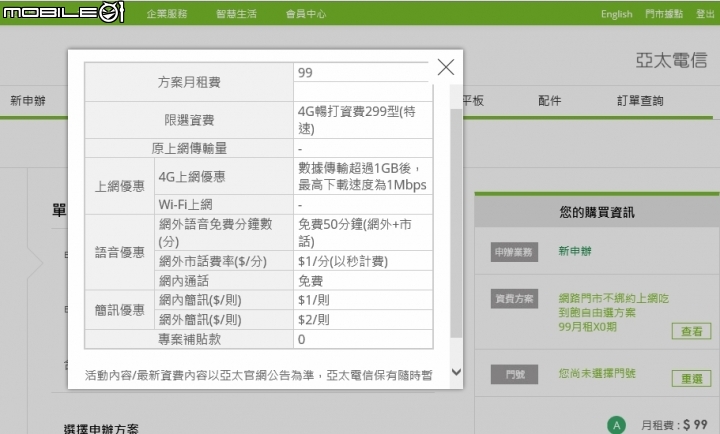The height and width of the screenshot is (434, 720).
Task: Select the 訂單查詢 tab
Action: coord(640,101)
